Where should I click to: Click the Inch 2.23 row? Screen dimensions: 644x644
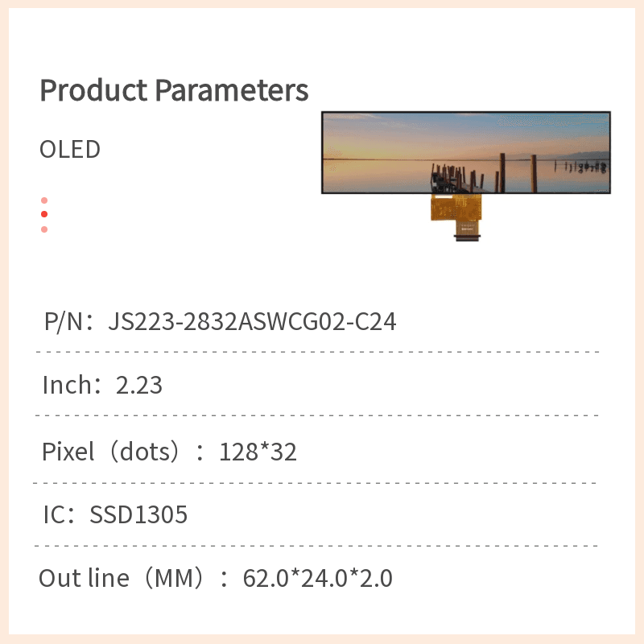tap(317, 385)
